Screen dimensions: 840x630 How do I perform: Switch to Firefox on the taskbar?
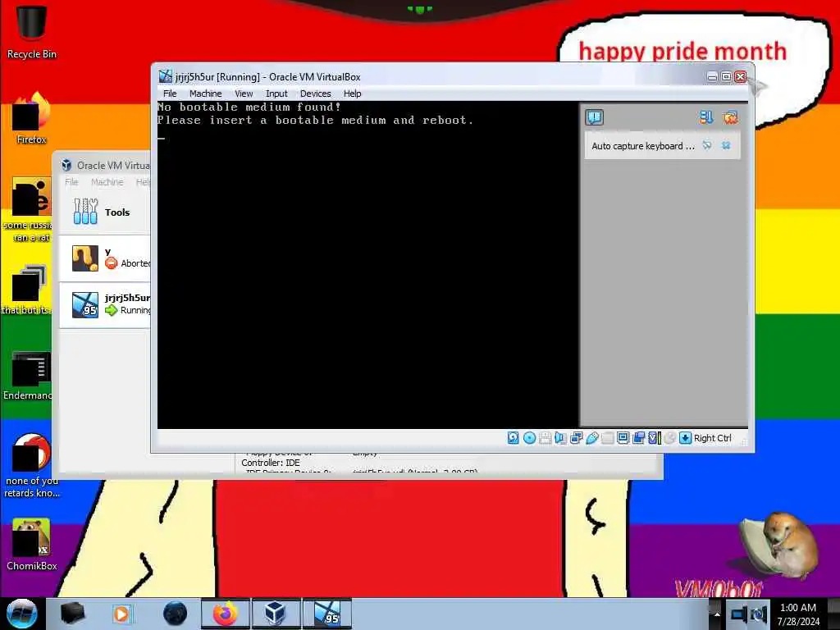225,614
